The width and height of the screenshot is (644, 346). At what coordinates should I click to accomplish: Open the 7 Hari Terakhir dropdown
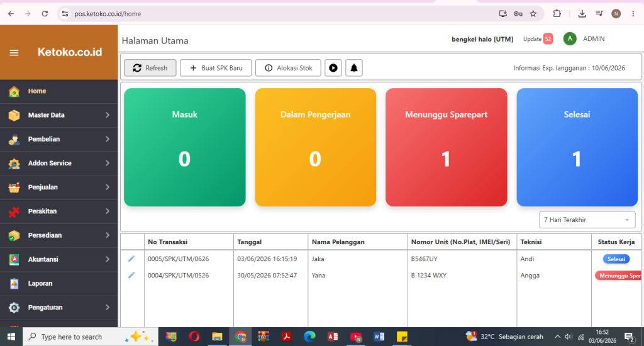pyautogui.click(x=587, y=220)
